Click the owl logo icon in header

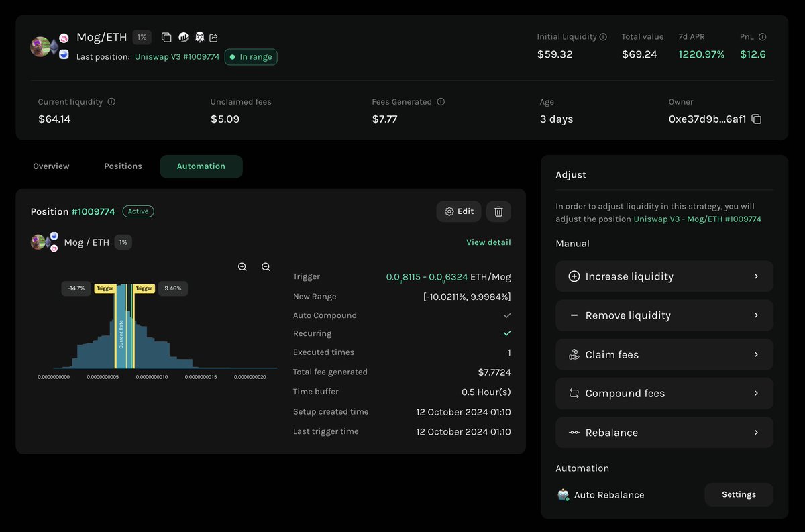point(199,38)
